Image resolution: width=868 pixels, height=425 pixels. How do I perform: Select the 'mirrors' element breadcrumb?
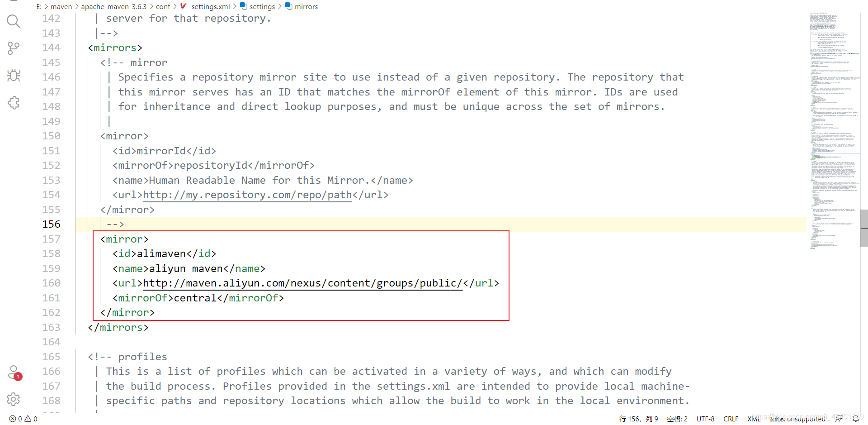click(306, 6)
